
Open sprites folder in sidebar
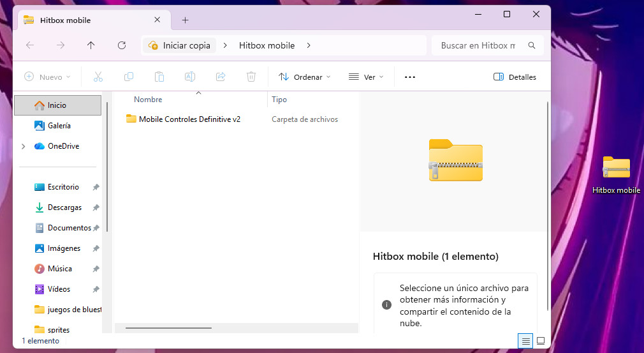click(x=57, y=329)
